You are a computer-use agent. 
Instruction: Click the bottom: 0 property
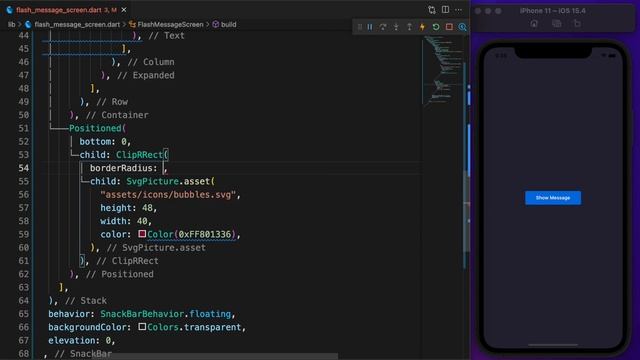click(102, 142)
